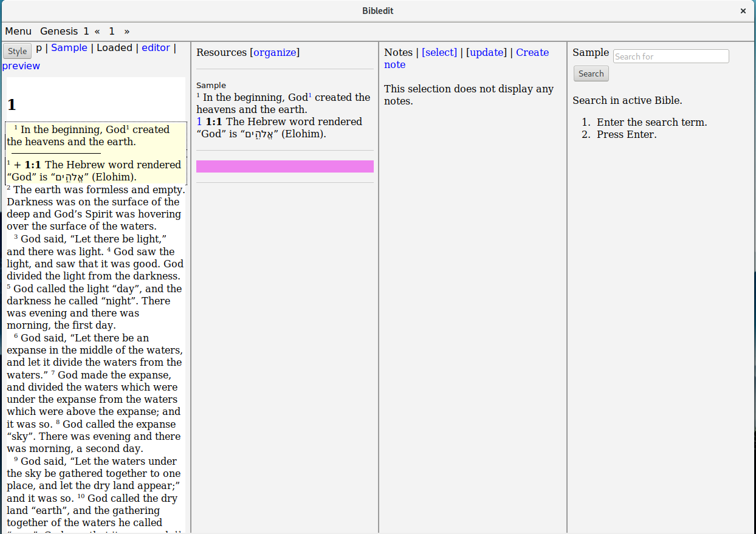
Task: Click the violet resource divider bar
Action: (x=284, y=166)
